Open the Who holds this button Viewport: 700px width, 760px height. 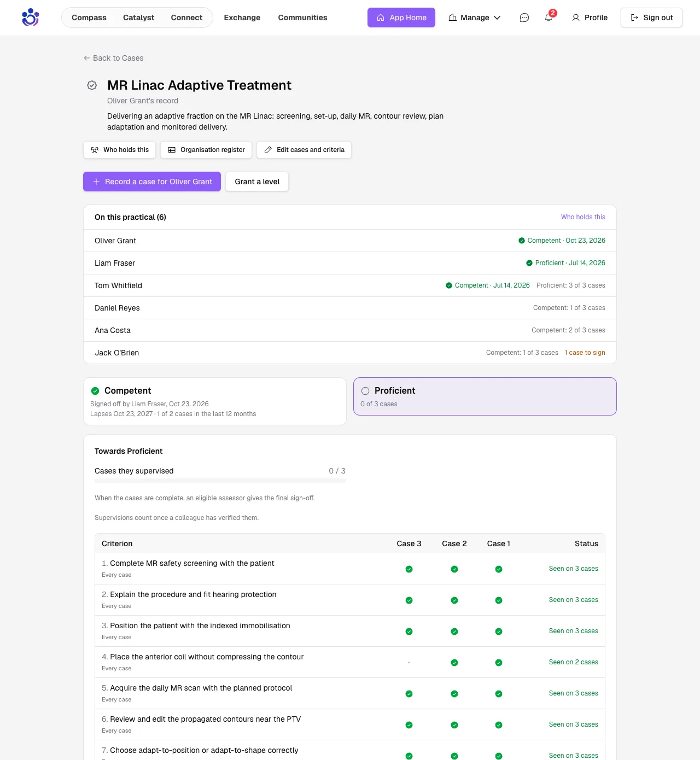(x=120, y=150)
